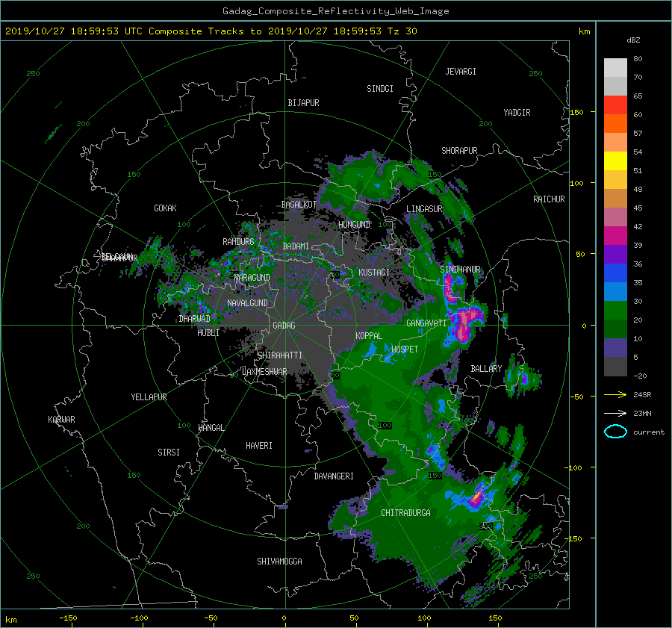Select the YELLAPUR label
The height and width of the screenshot is (628, 672).
point(149,397)
